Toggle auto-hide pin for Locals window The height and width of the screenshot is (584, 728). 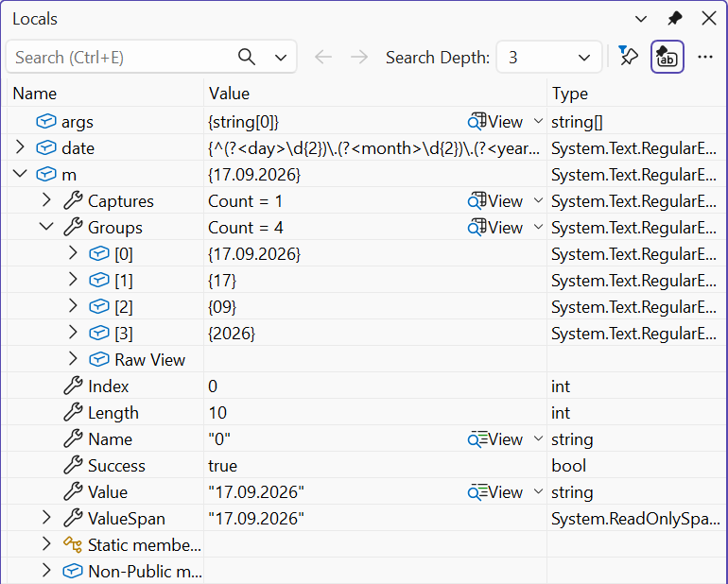pos(675,19)
